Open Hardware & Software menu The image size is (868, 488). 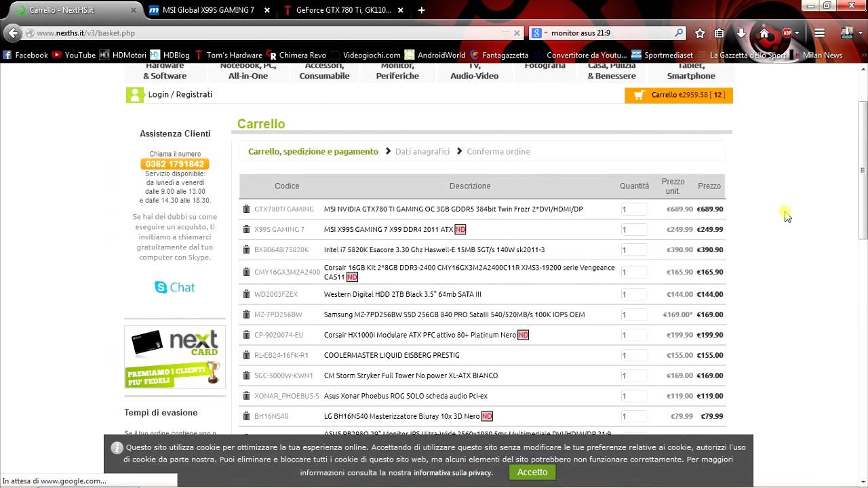(x=165, y=70)
